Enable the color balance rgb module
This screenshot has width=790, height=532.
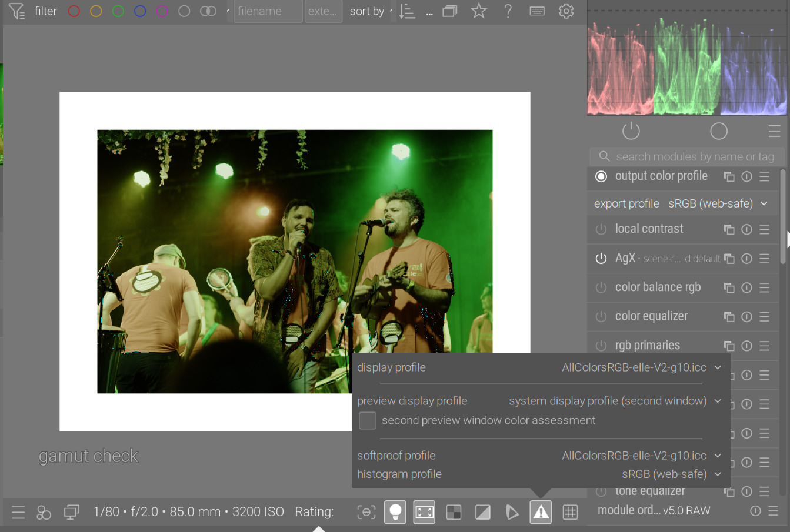tap(601, 287)
